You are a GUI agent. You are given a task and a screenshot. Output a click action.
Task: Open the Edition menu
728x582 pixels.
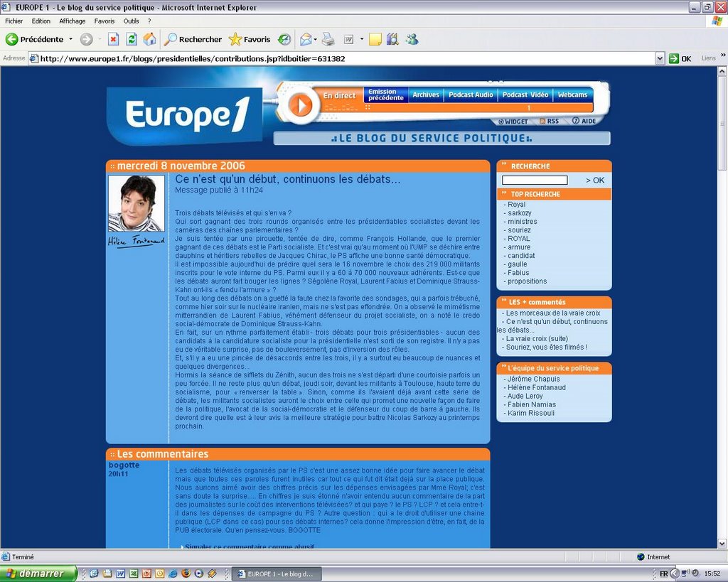pyautogui.click(x=41, y=21)
